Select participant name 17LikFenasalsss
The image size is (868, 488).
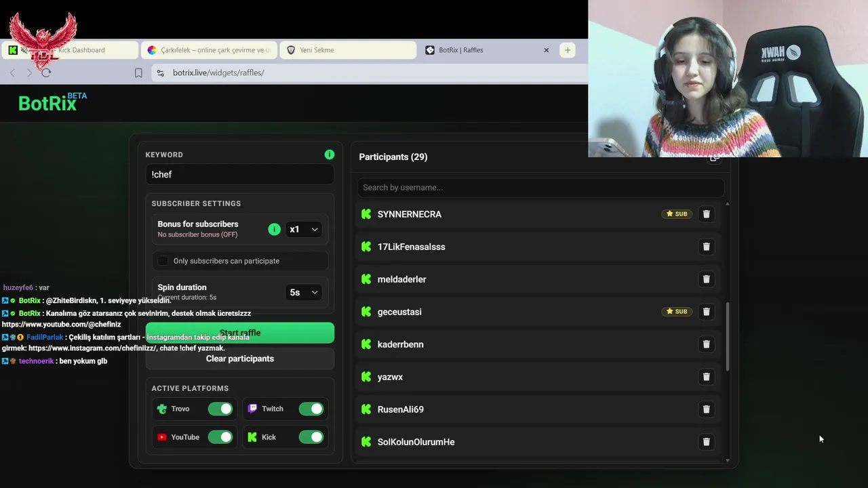coord(412,247)
